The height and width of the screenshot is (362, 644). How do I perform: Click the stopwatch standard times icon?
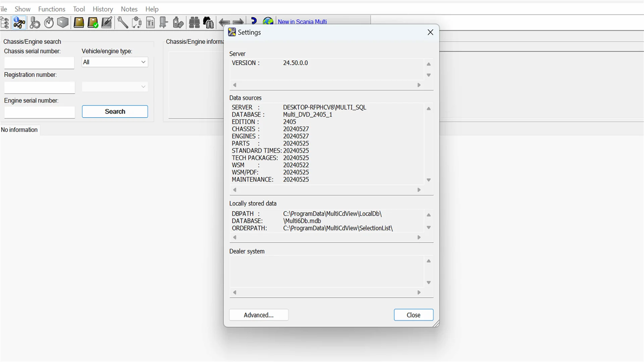tap(49, 22)
